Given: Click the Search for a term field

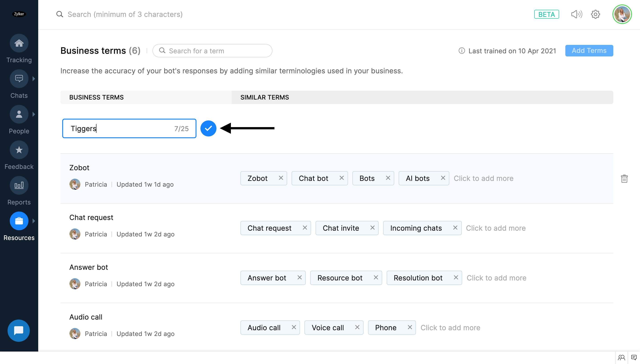Looking at the screenshot, I should pyautogui.click(x=212, y=51).
